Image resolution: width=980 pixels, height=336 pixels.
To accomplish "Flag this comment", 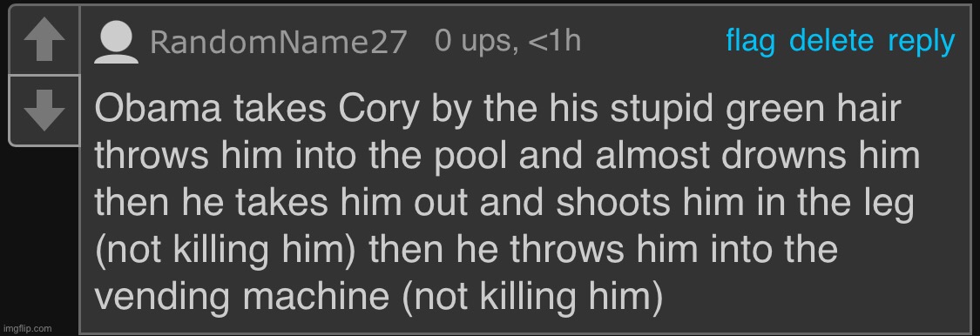I will [x=751, y=41].
